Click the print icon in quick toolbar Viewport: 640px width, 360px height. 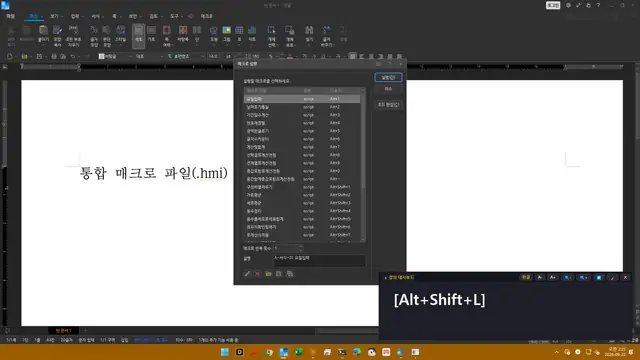click(53, 56)
